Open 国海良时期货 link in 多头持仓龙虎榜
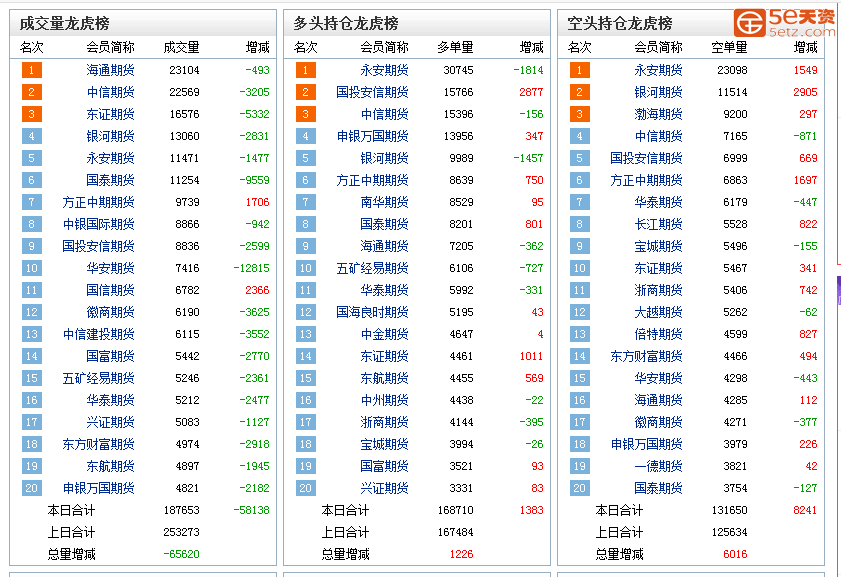 [372, 312]
